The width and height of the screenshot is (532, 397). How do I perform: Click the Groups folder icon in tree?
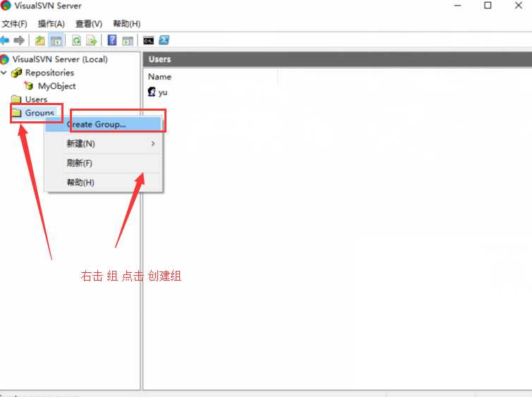coord(16,113)
